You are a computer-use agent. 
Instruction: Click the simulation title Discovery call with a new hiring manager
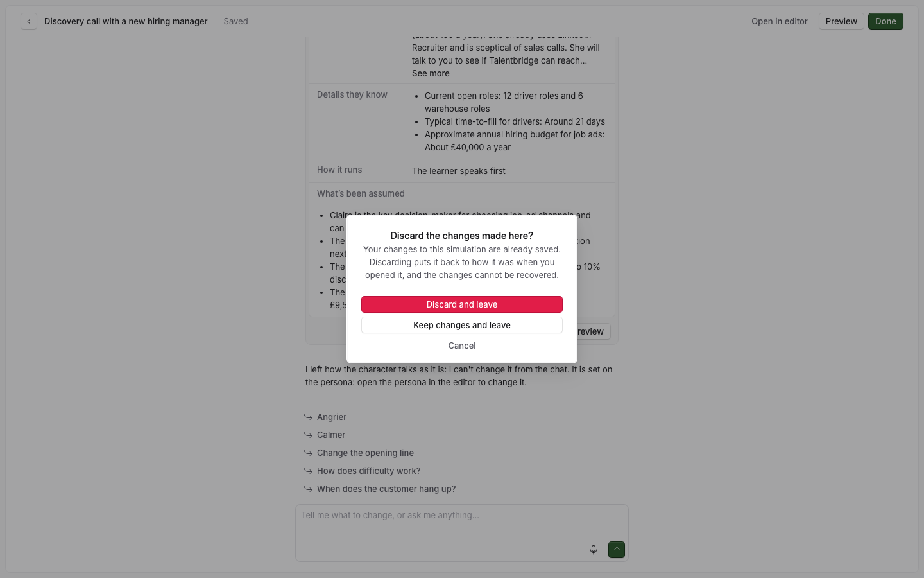(x=126, y=21)
